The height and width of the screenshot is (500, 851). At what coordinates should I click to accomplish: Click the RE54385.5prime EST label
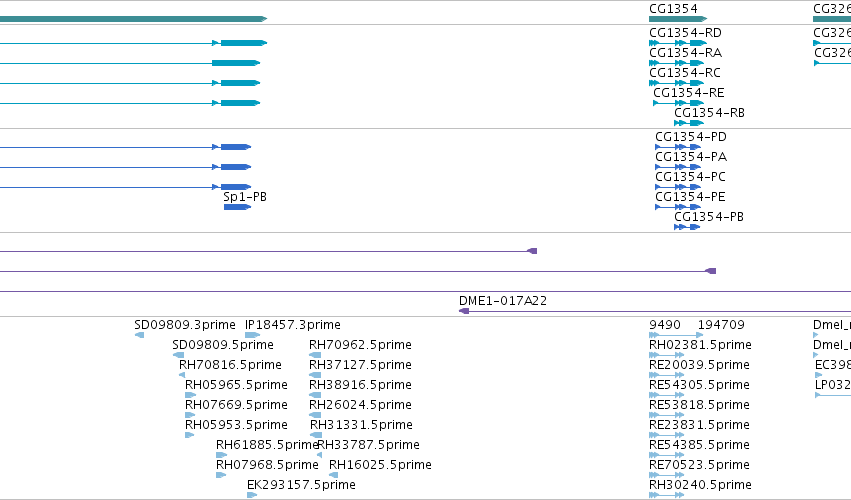click(x=700, y=445)
